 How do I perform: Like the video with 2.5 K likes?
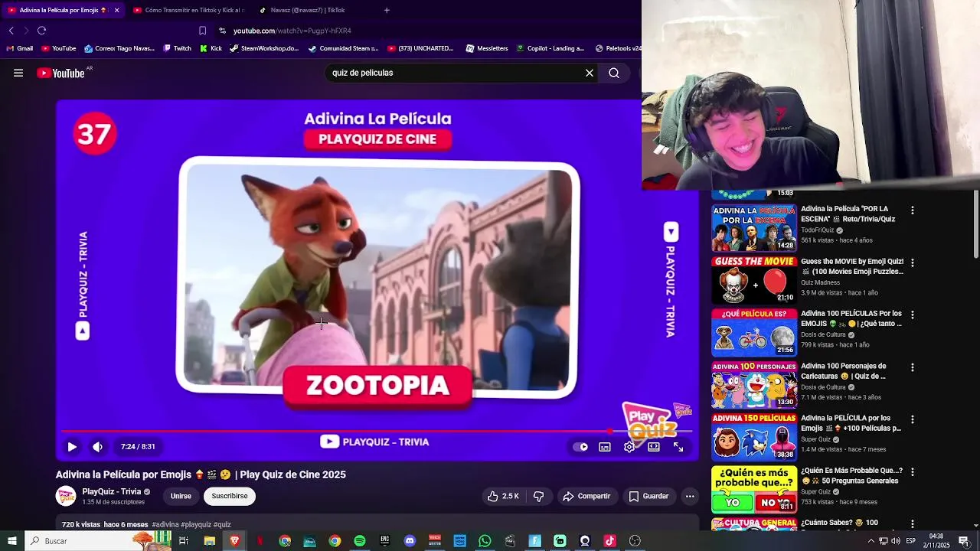click(503, 496)
